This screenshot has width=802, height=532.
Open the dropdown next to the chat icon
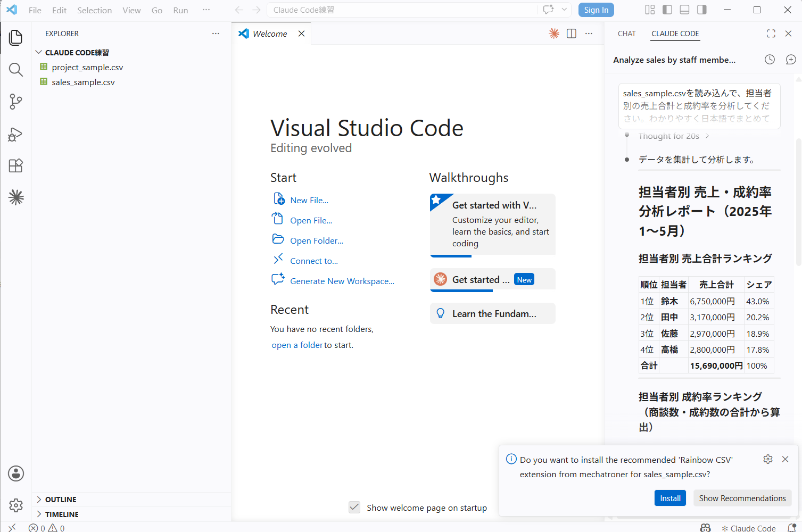[x=564, y=10]
